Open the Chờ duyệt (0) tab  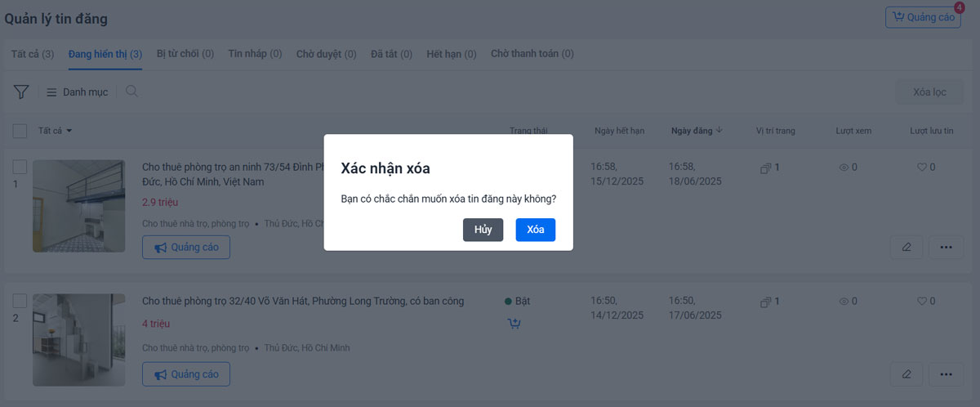(x=326, y=54)
